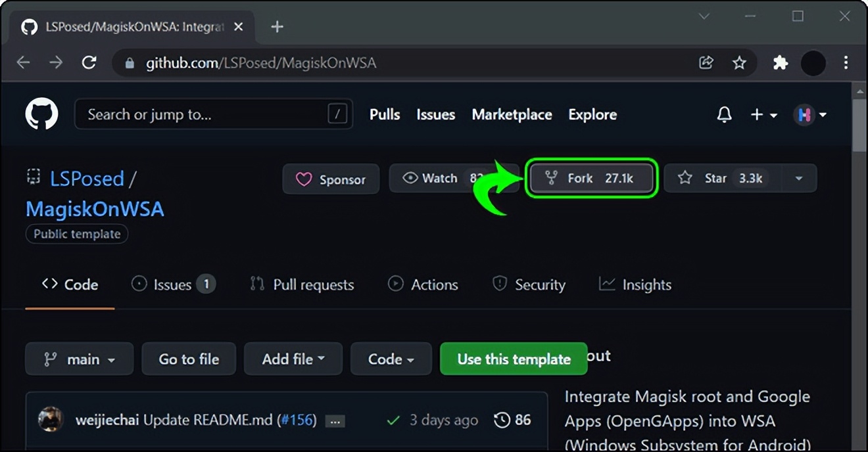Image resolution: width=868 pixels, height=452 pixels.
Task: Open the Insights tab
Action: click(x=635, y=284)
